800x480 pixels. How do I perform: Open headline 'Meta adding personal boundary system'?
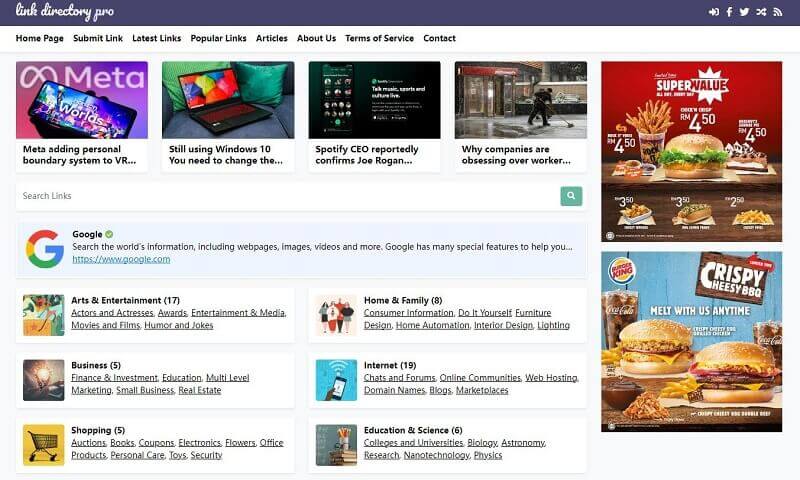pyautogui.click(x=80, y=155)
